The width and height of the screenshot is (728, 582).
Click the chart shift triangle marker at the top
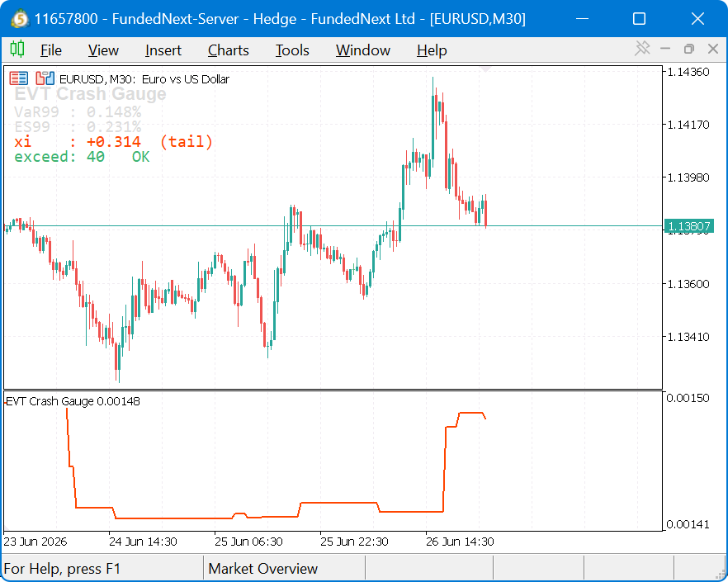pyautogui.click(x=485, y=69)
